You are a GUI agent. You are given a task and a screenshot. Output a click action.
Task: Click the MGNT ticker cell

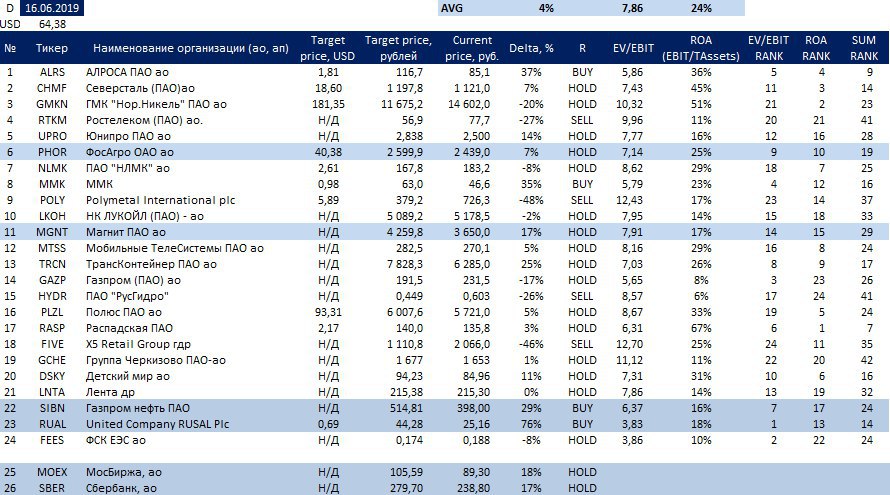pos(52,232)
